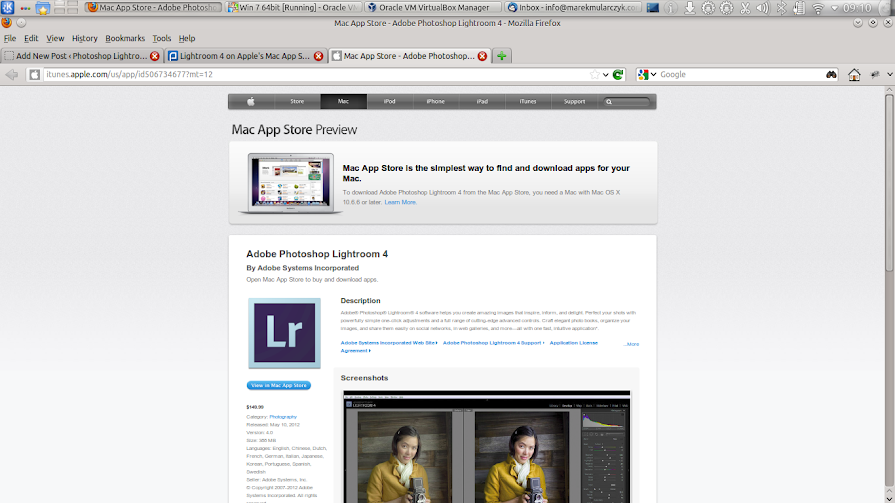The image size is (895, 503).
Task: Close the Add New Post tab
Action: (155, 56)
